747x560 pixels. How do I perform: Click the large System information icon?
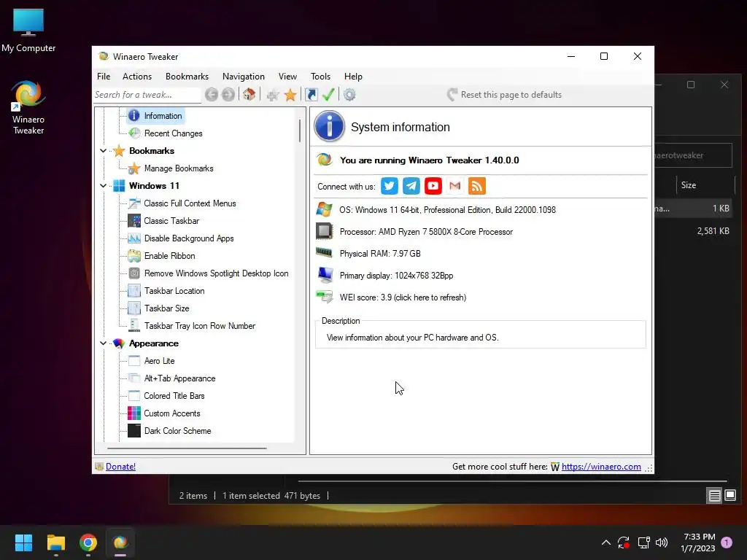tap(329, 126)
